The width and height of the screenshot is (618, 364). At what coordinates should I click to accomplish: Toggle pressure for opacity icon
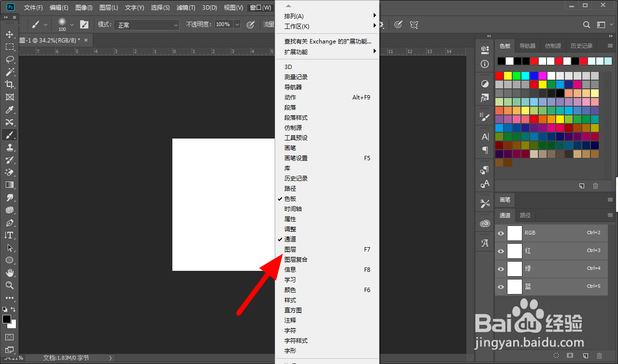click(x=251, y=24)
